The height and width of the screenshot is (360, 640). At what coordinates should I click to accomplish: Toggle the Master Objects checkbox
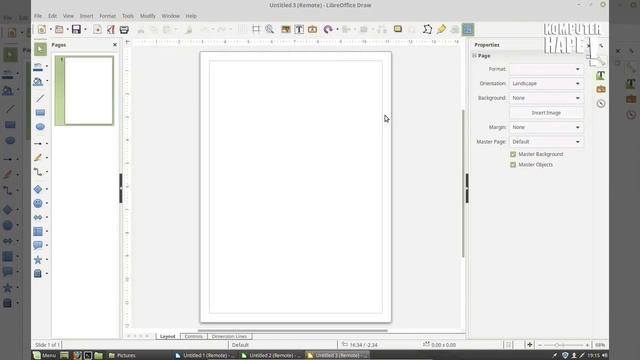click(x=513, y=165)
